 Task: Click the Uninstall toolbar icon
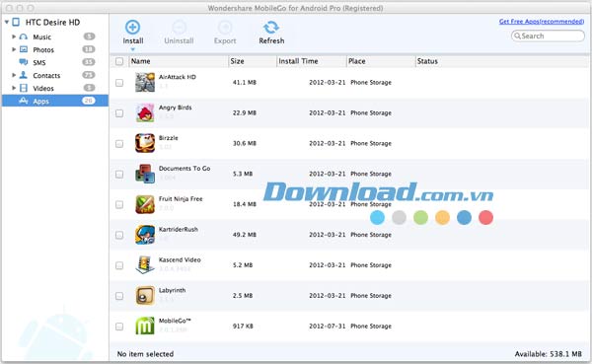point(179,28)
